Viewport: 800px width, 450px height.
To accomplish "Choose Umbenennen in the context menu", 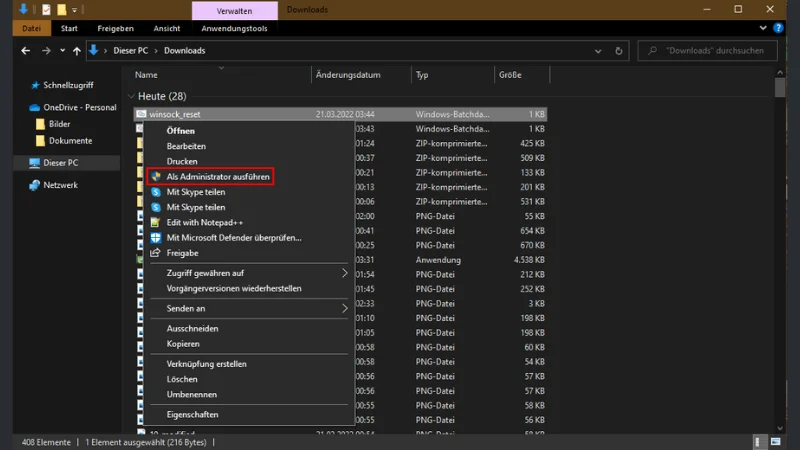I will (x=191, y=394).
